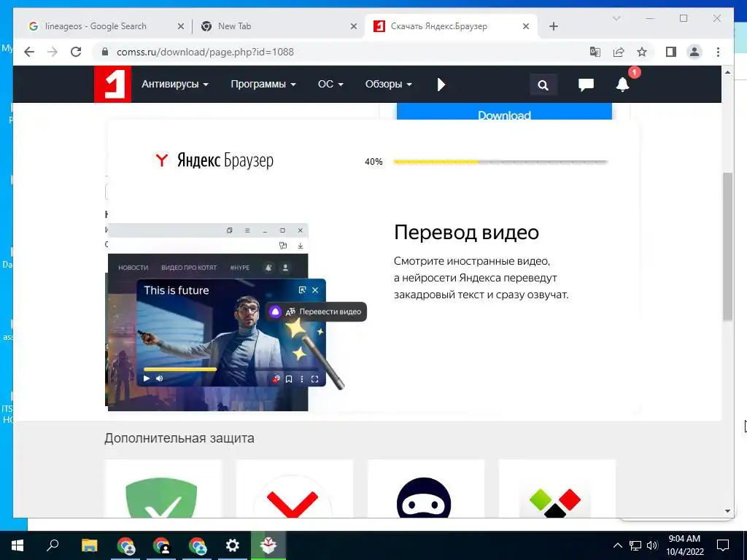This screenshot has height=560, width=747.
Task: Show more site menu items arrow
Action: click(441, 85)
